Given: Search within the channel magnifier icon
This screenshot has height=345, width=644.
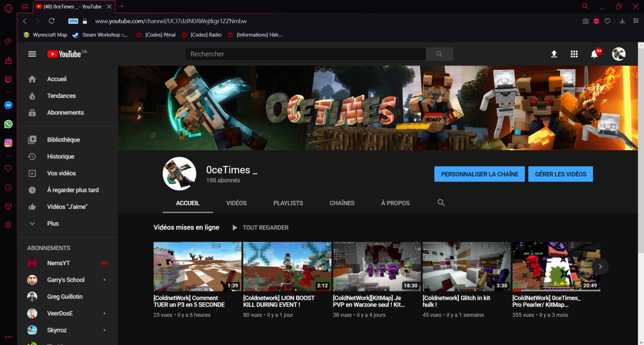Looking at the screenshot, I should tap(441, 203).
